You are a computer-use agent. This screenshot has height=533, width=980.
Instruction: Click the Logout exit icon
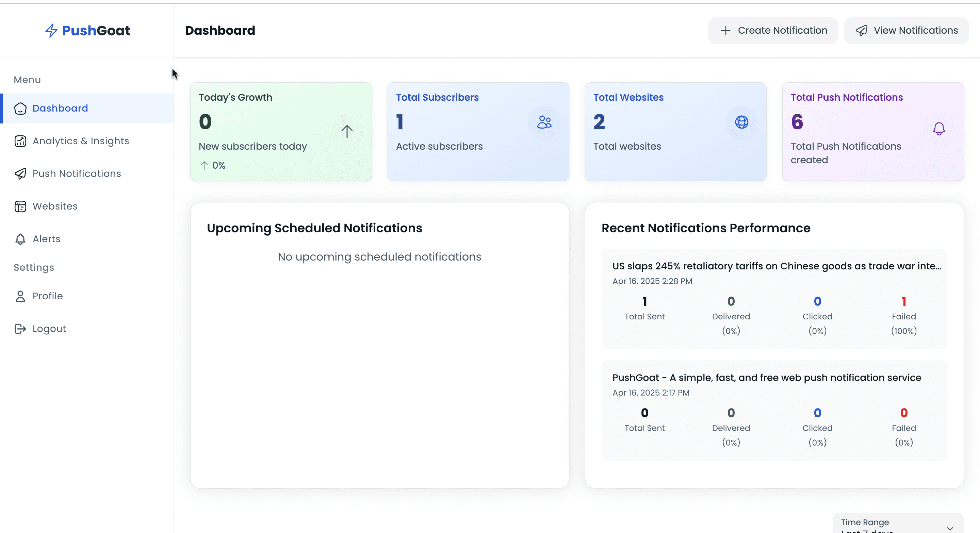click(20, 329)
